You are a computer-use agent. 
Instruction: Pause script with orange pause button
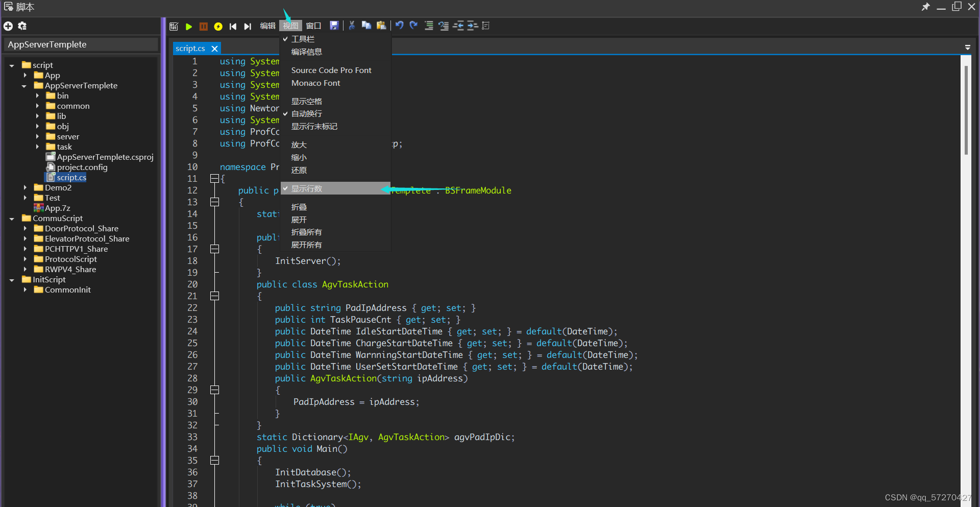(x=204, y=26)
